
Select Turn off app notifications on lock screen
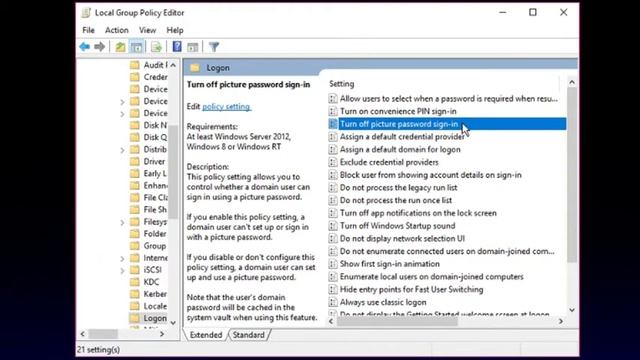click(418, 213)
